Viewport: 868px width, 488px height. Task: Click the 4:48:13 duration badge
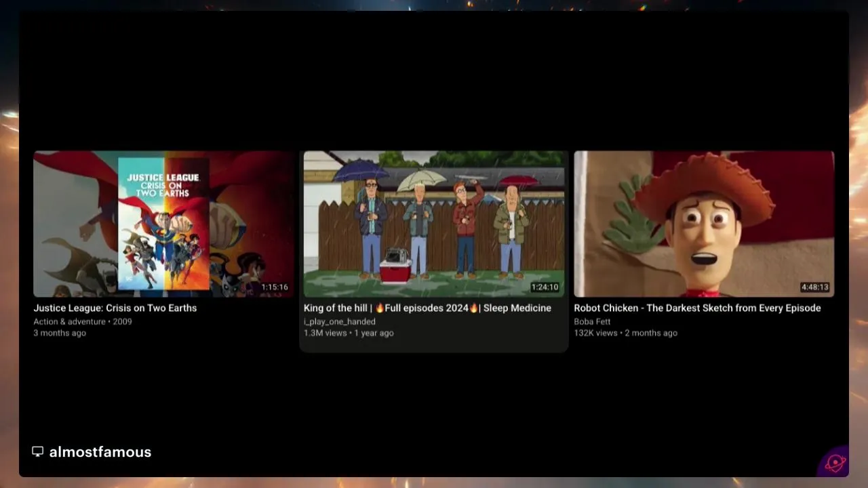tap(815, 287)
